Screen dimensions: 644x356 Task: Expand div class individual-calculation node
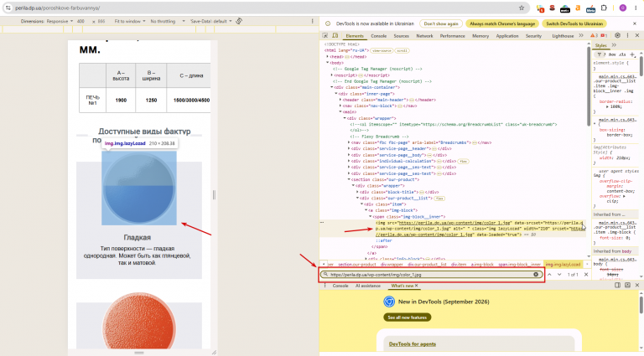pyautogui.click(x=349, y=161)
